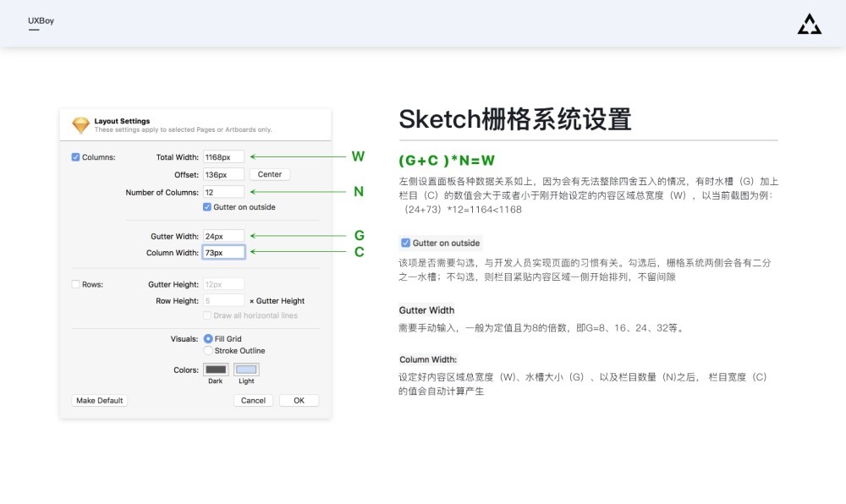The height and width of the screenshot is (504, 846).
Task: Click the Number of Columns field
Action: (223, 192)
